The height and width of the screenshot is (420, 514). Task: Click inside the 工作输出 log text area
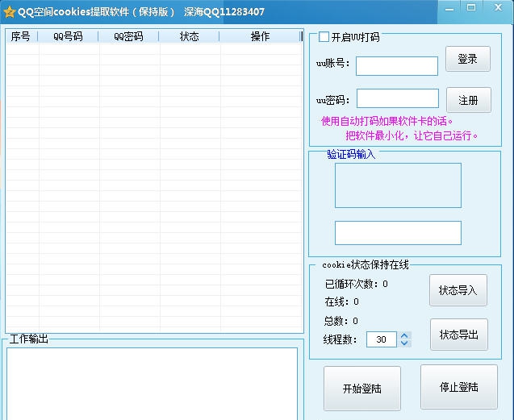coord(152,383)
